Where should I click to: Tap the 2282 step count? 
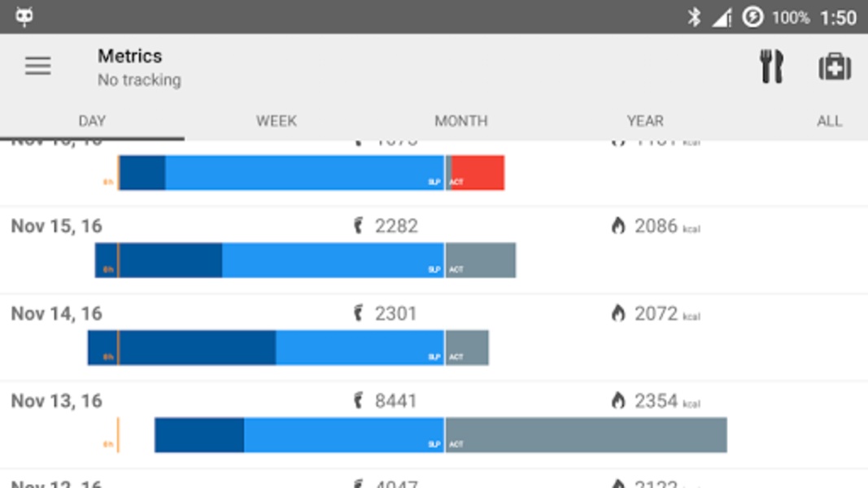pos(396,226)
